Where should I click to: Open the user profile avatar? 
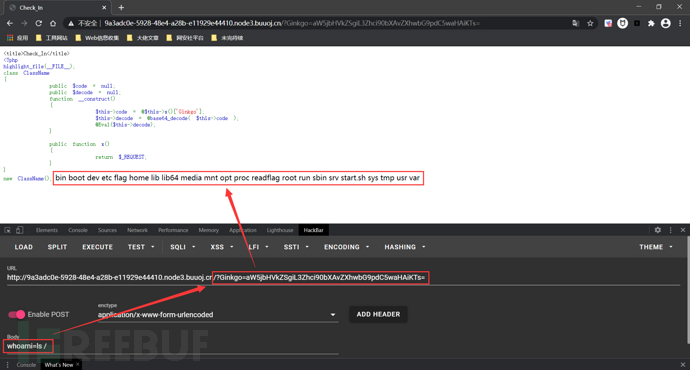click(x=665, y=23)
